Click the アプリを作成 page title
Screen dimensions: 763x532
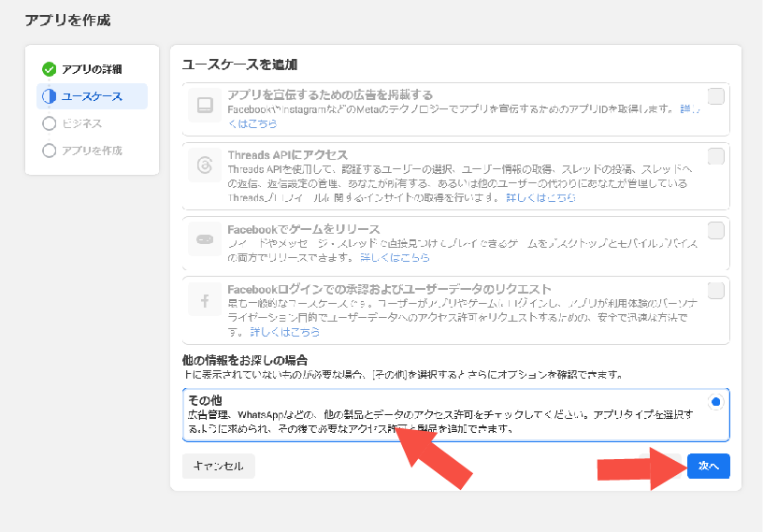tap(67, 21)
